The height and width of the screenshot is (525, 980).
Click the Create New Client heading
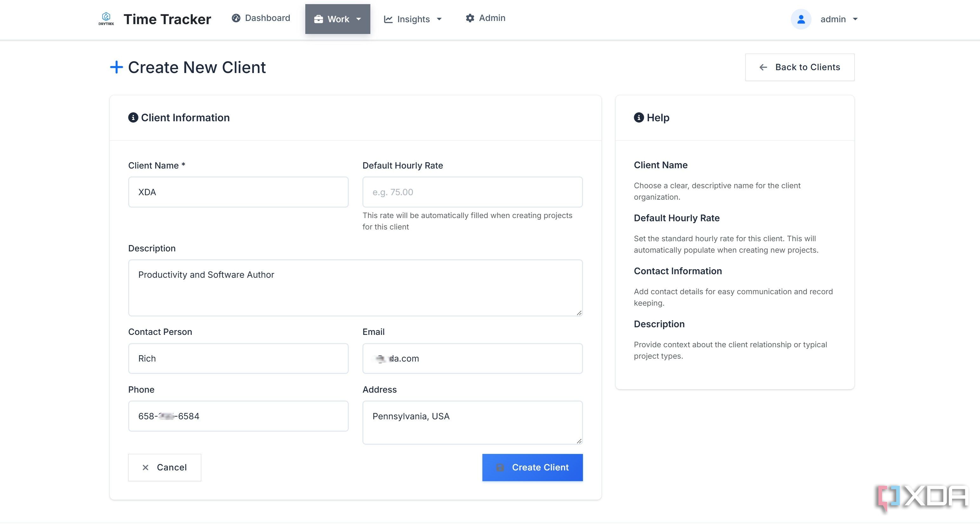click(197, 67)
